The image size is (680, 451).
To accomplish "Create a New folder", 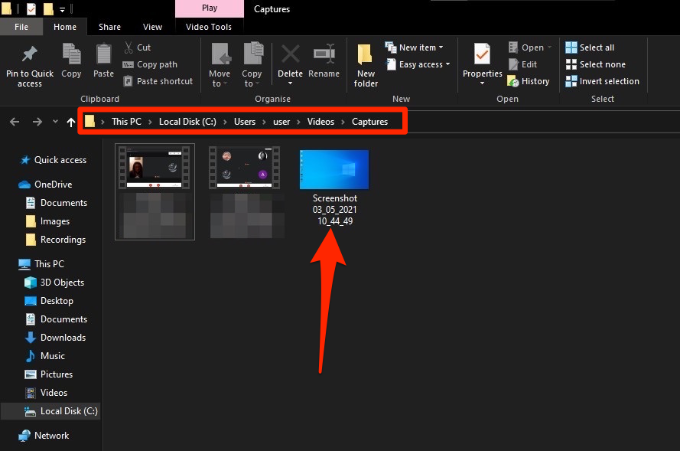I will 366,65.
